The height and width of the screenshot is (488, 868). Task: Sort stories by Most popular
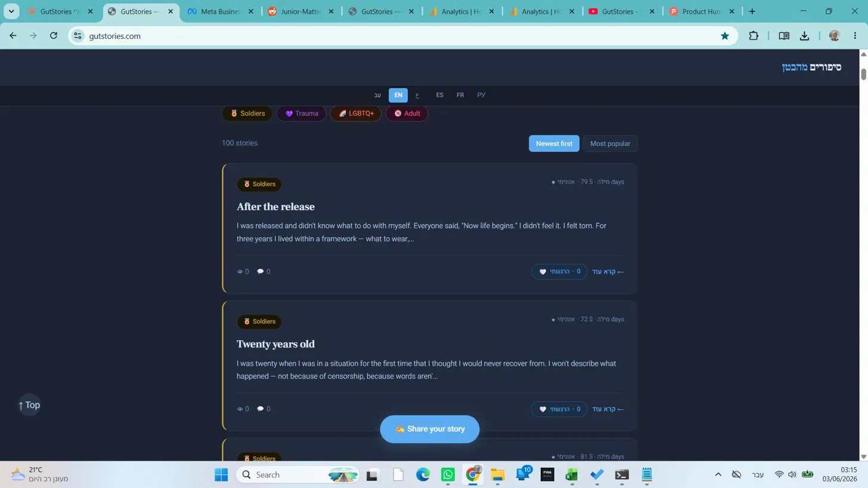tap(610, 144)
